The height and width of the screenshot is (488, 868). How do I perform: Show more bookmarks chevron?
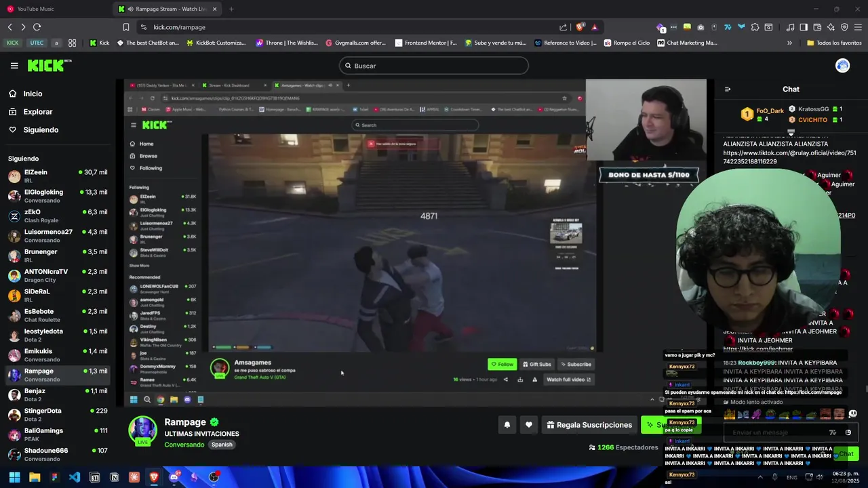pos(789,43)
